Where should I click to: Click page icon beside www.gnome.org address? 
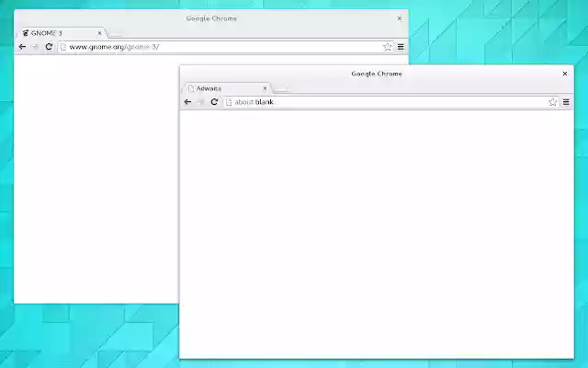click(x=63, y=47)
